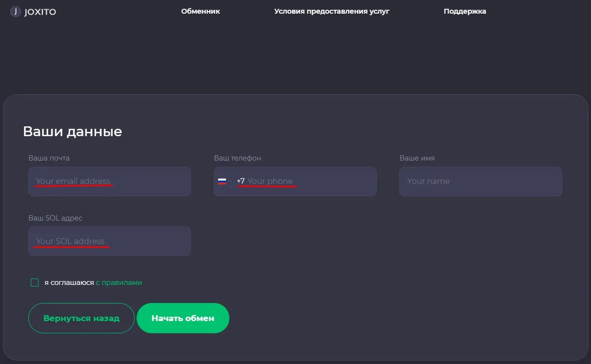
Task: Select the Russian flag country icon
Action: [x=222, y=181]
